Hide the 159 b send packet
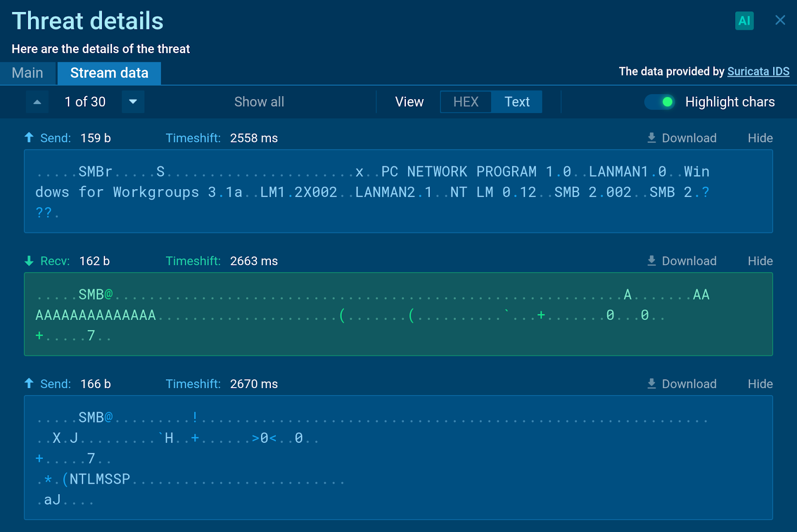Screen dimensions: 797x532 [760, 138]
